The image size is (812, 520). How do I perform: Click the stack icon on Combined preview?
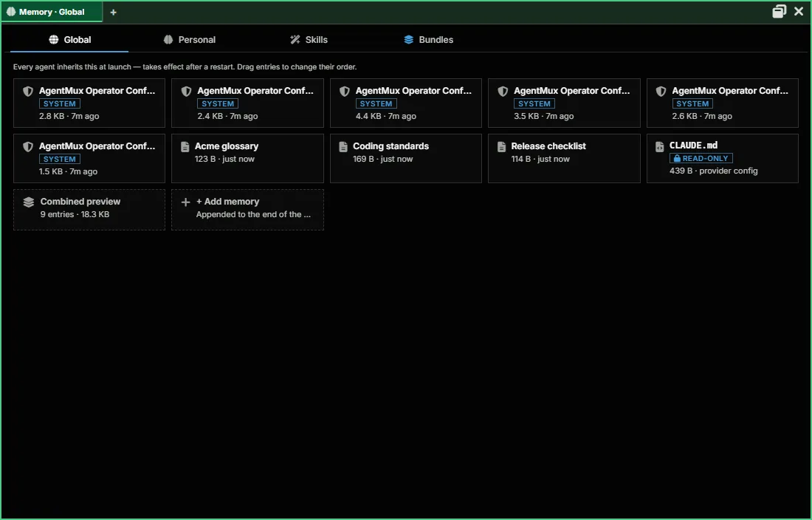pyautogui.click(x=29, y=202)
